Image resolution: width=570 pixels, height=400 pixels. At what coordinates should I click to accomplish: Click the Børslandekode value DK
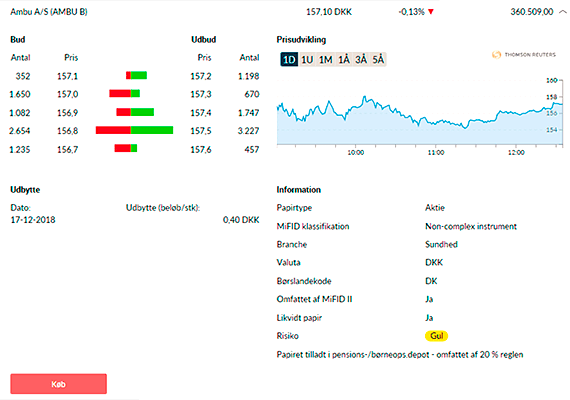431,281
